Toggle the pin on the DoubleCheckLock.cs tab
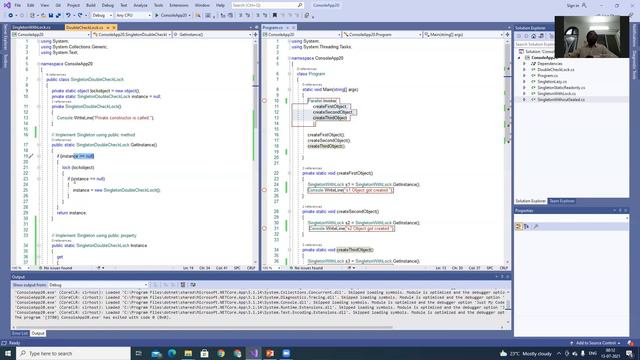Viewport: 640px width, 360px height. (108, 27)
